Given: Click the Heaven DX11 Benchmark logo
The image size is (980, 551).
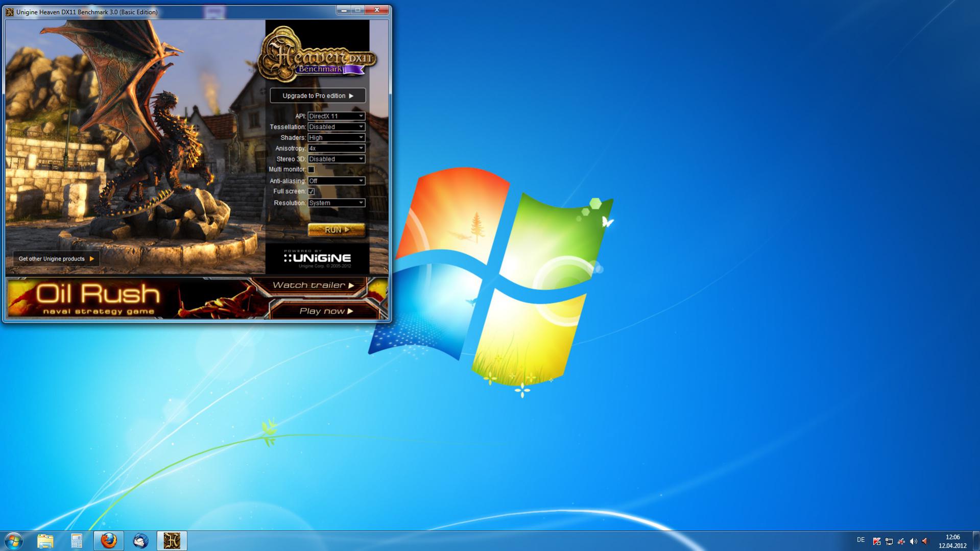Looking at the screenshot, I should tap(317, 55).
